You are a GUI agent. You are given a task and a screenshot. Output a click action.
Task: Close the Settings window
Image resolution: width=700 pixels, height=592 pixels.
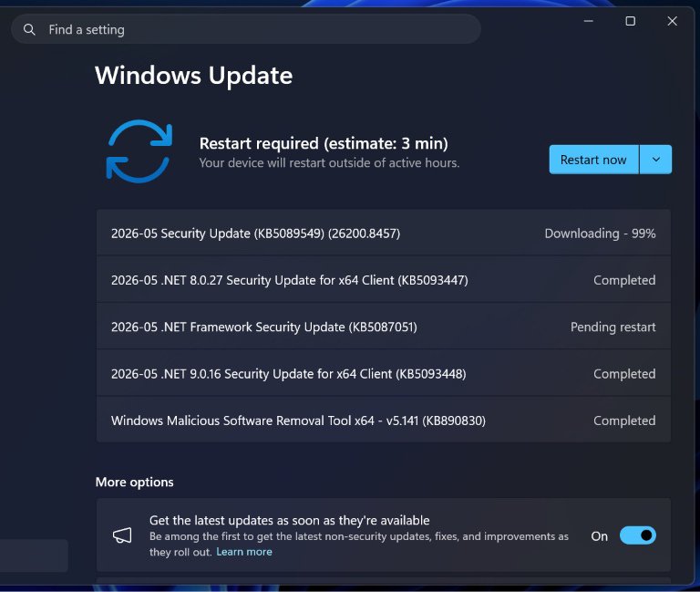click(673, 21)
